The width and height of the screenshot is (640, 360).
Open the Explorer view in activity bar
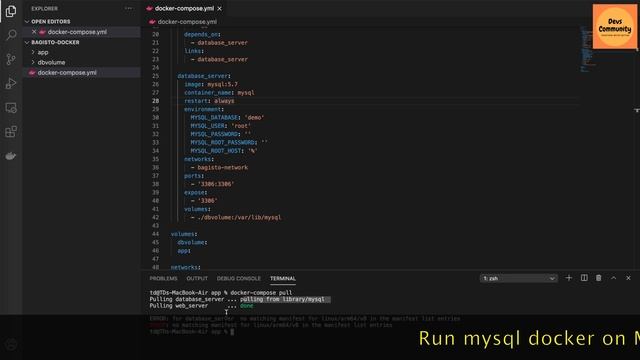11,11
